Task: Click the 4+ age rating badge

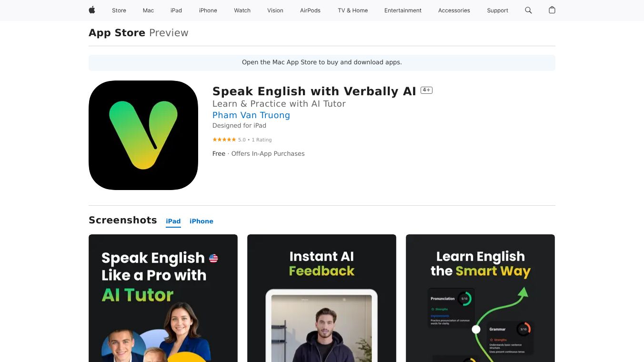Action: (426, 90)
